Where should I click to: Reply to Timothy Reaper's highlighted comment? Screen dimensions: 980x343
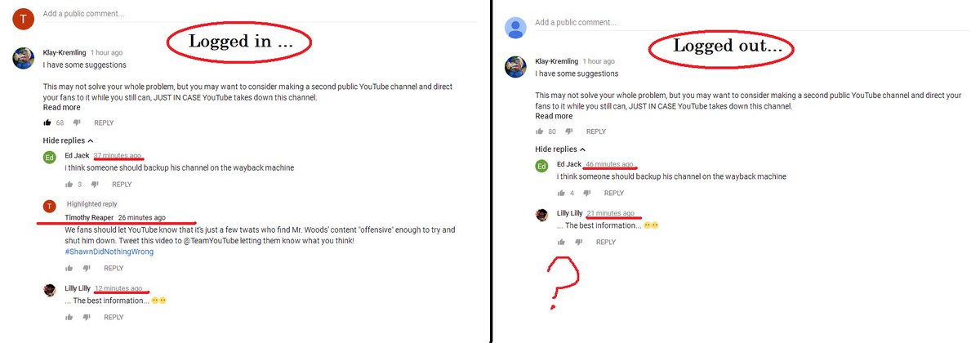click(114, 268)
